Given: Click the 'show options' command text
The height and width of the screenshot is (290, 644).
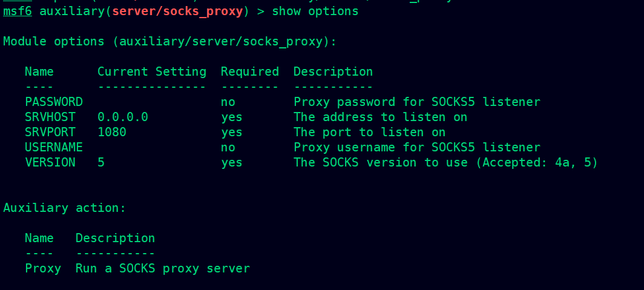Looking at the screenshot, I should (315, 12).
